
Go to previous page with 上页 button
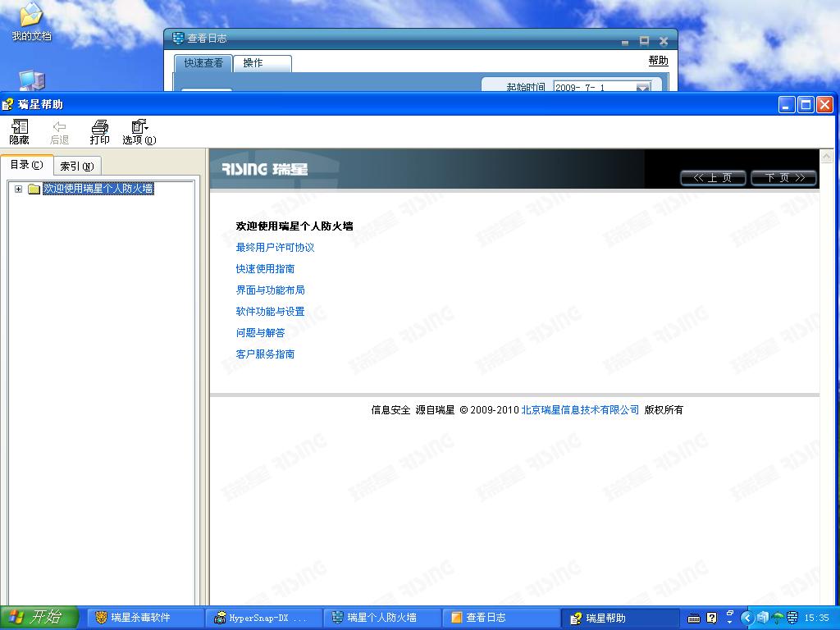[x=713, y=178]
